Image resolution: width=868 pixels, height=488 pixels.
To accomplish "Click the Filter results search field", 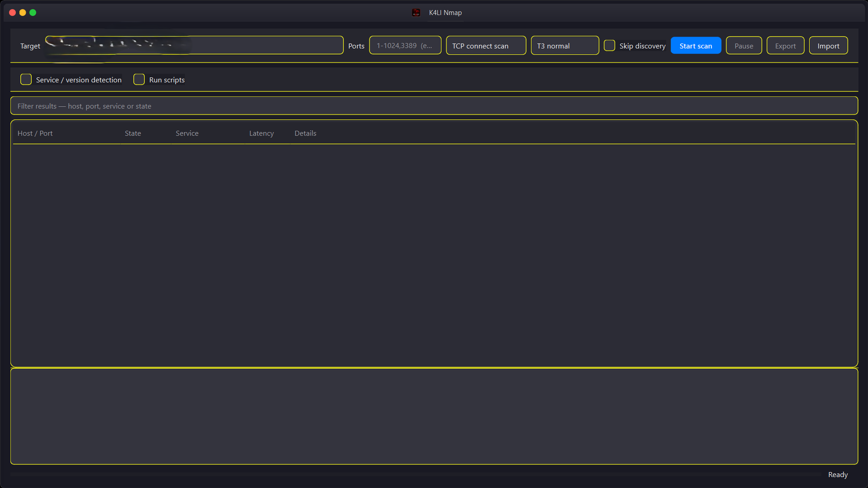I will (x=434, y=106).
